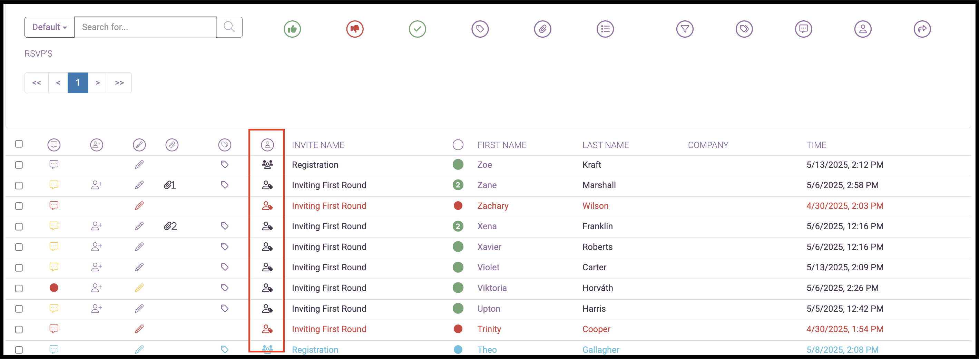
Task: Click person column header icon
Action: 267,145
